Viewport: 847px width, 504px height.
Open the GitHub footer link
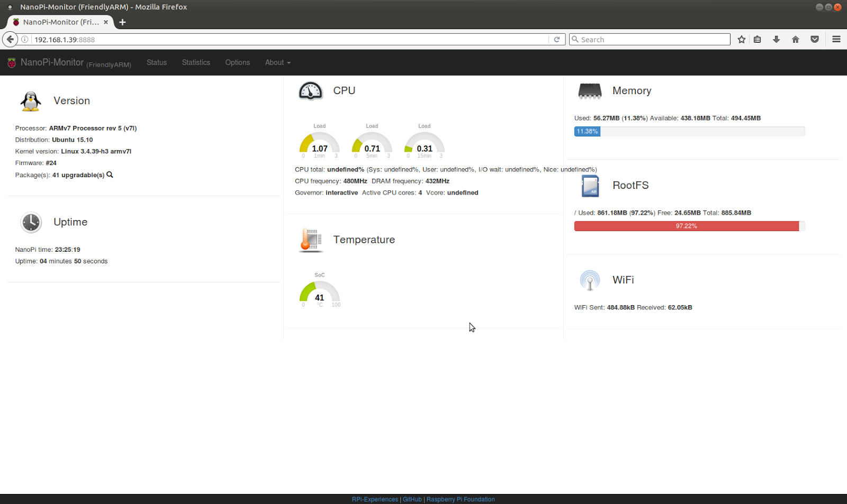[412, 499]
